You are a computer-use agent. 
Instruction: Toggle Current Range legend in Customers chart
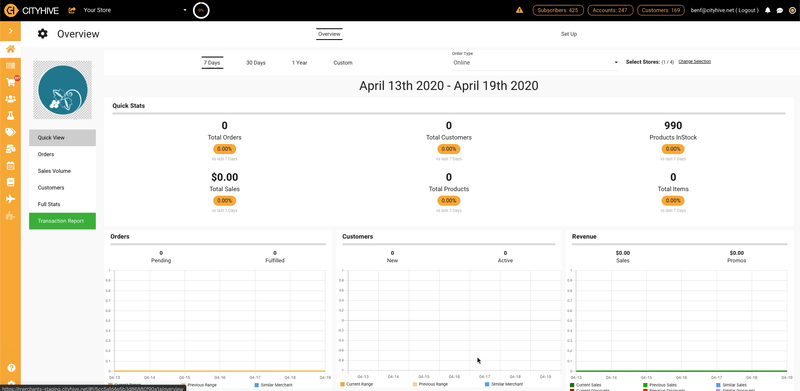pyautogui.click(x=357, y=384)
